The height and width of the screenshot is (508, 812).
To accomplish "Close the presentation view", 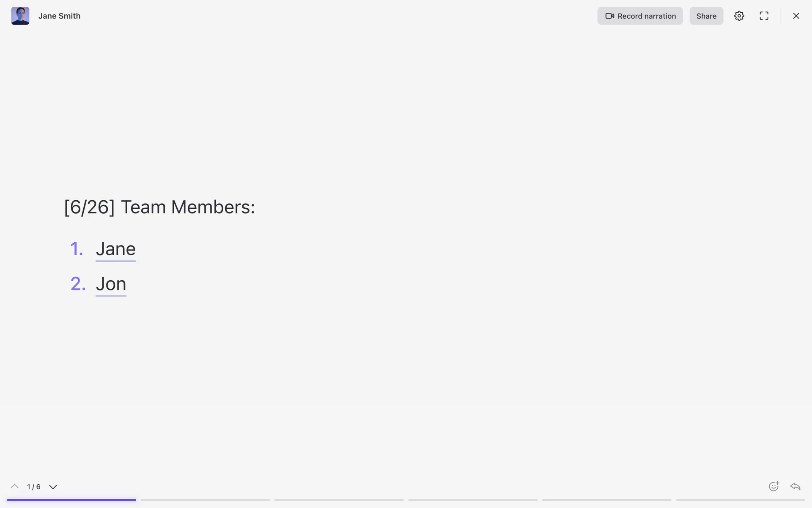I will coord(796,16).
